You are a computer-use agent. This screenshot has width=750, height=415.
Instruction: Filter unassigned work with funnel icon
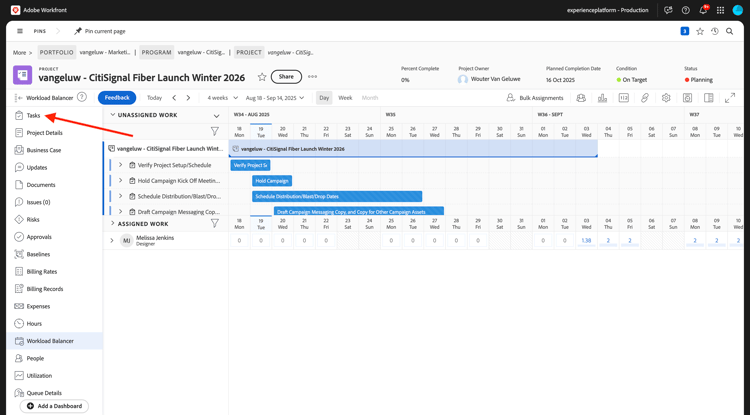[215, 131]
